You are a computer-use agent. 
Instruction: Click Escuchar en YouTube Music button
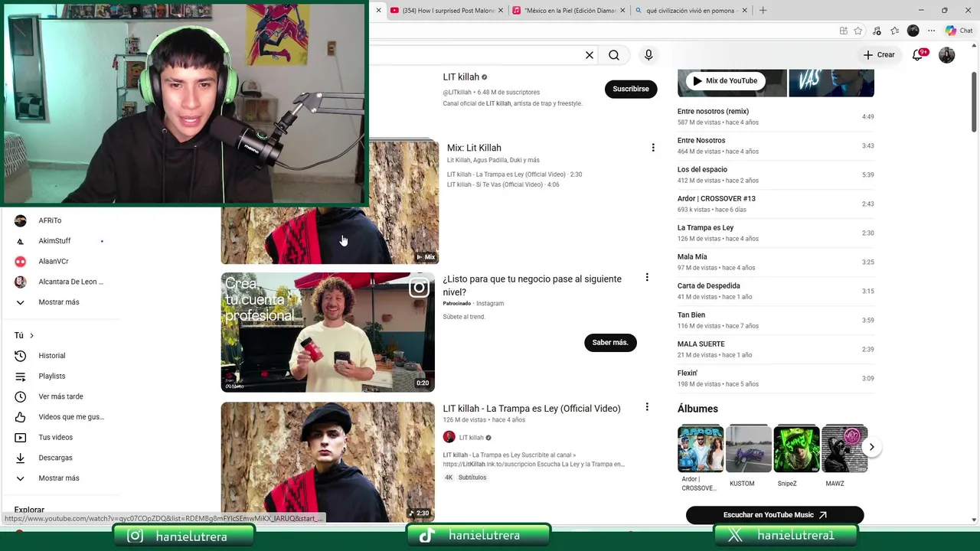click(775, 515)
